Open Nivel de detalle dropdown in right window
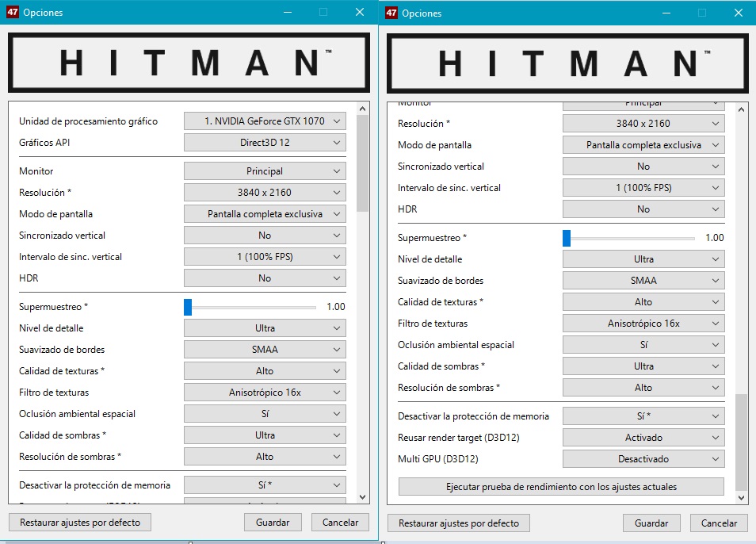This screenshot has height=544, width=756. [x=643, y=259]
